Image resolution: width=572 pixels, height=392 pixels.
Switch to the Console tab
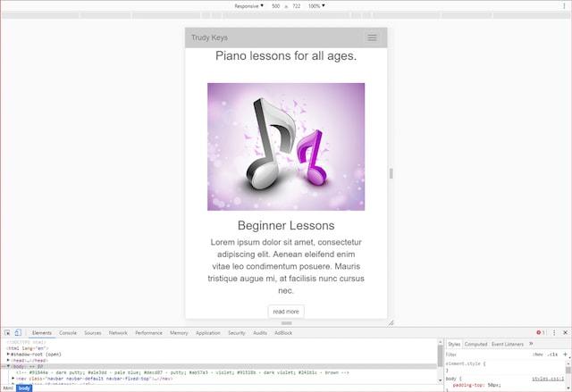[68, 332]
